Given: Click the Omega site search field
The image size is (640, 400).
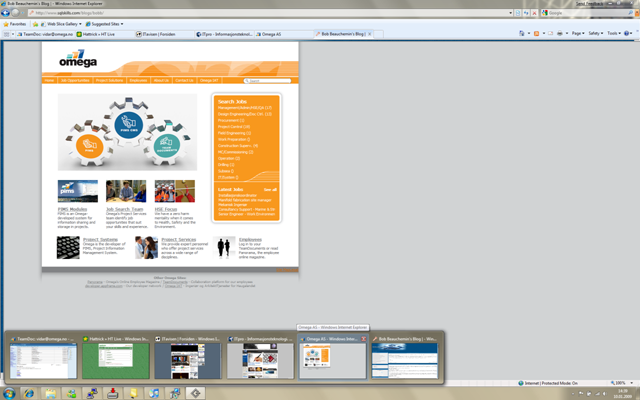Looking at the screenshot, I should click(267, 80).
